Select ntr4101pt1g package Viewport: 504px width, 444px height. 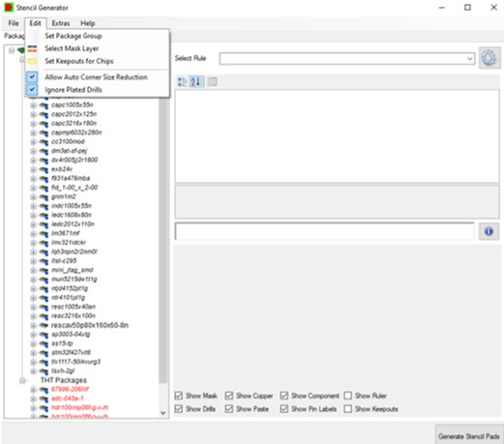[x=68, y=298]
